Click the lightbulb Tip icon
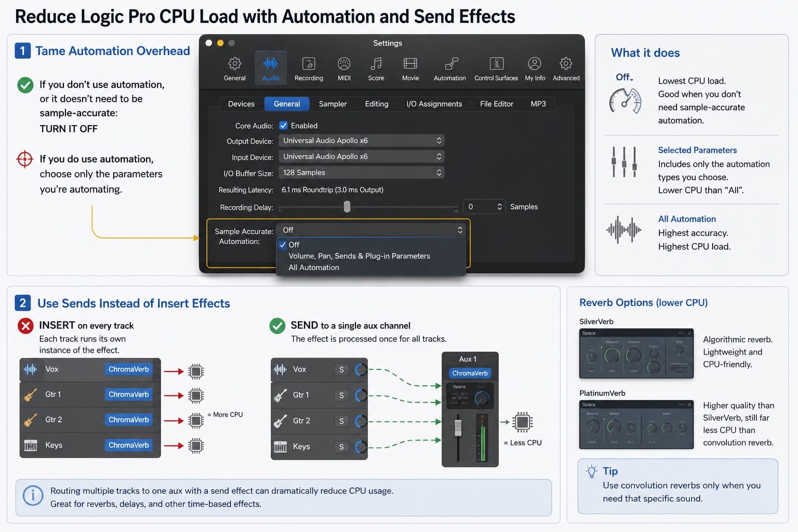 point(592,472)
